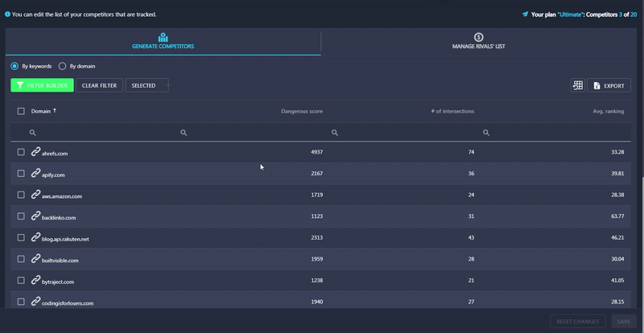644x333 pixels.
Task: Click the Domain column header
Action: (41, 111)
